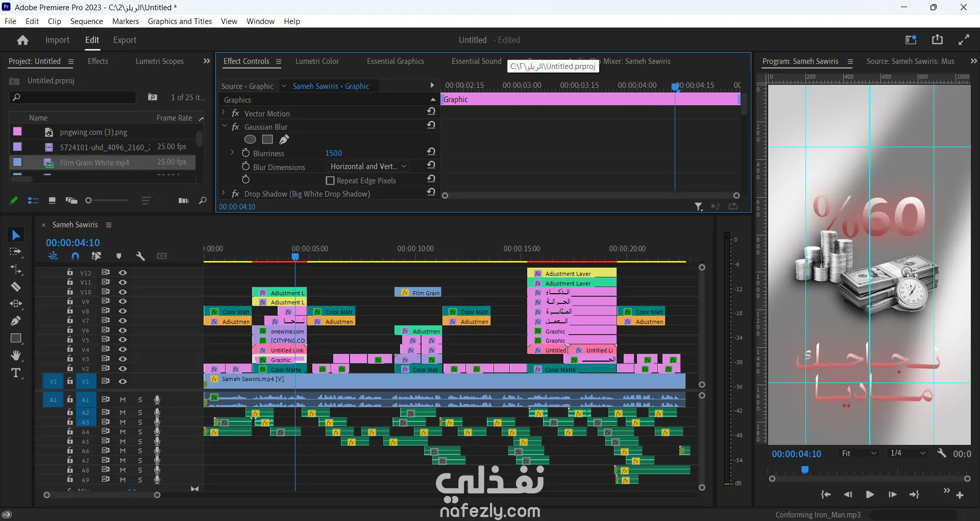
Task: Switch to Import workspace
Action: pyautogui.click(x=57, y=40)
